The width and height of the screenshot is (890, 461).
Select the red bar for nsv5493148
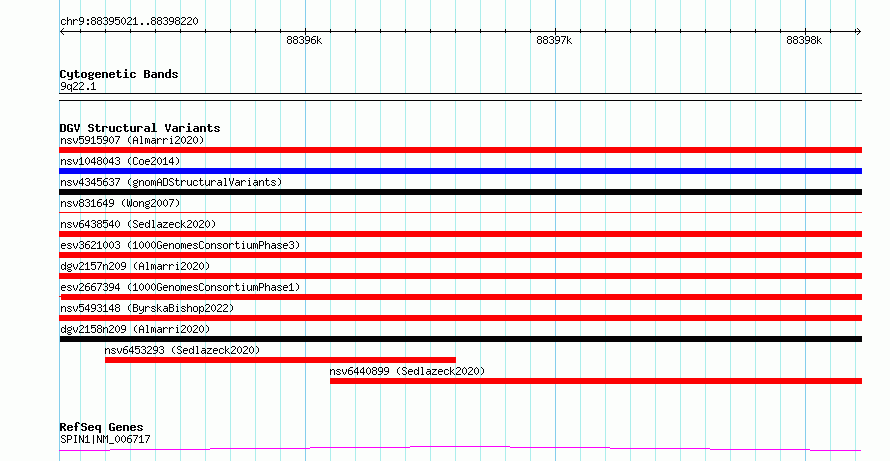pyautogui.click(x=461, y=318)
